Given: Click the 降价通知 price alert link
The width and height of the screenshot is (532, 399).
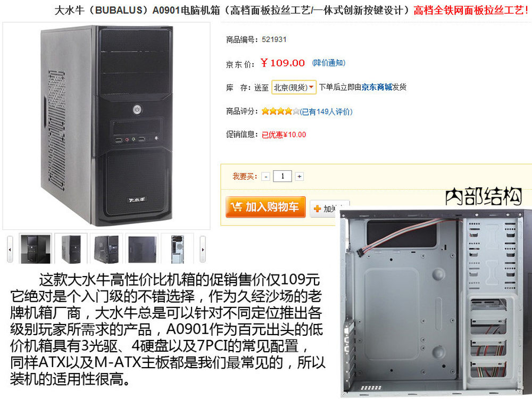Looking at the screenshot, I should [x=328, y=63].
